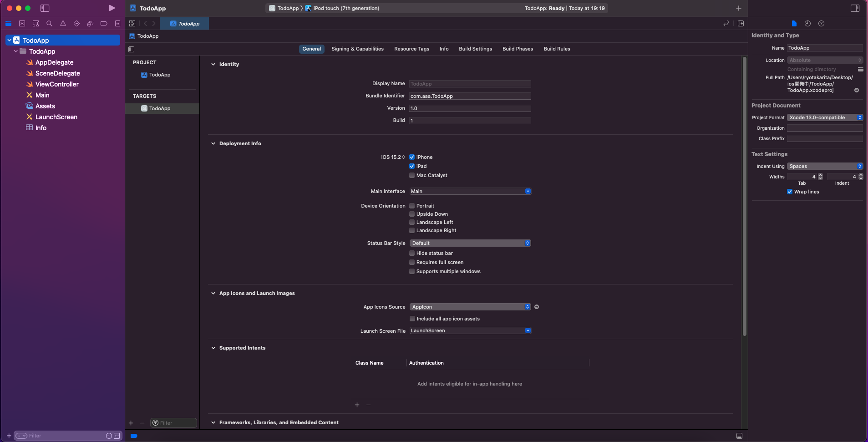Open the symbol navigator

[36, 23]
